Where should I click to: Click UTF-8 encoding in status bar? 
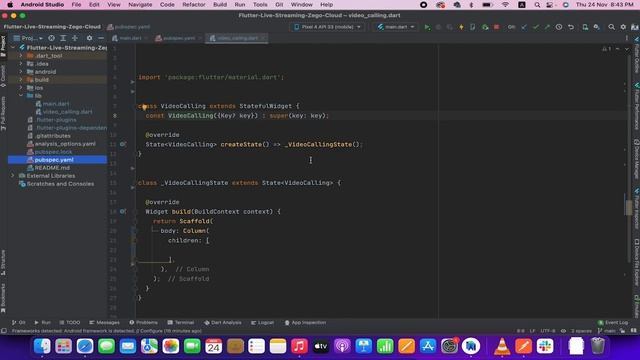547,331
